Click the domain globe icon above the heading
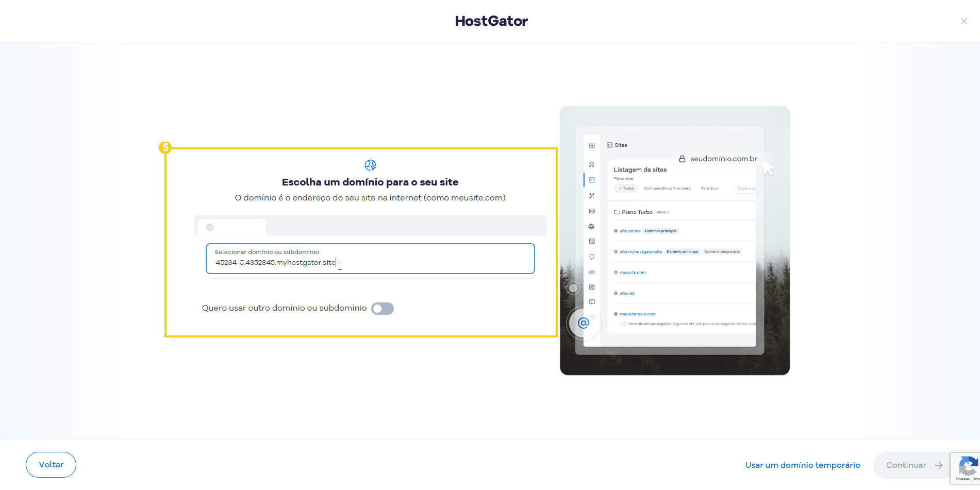The width and height of the screenshot is (980, 490). [x=370, y=165]
